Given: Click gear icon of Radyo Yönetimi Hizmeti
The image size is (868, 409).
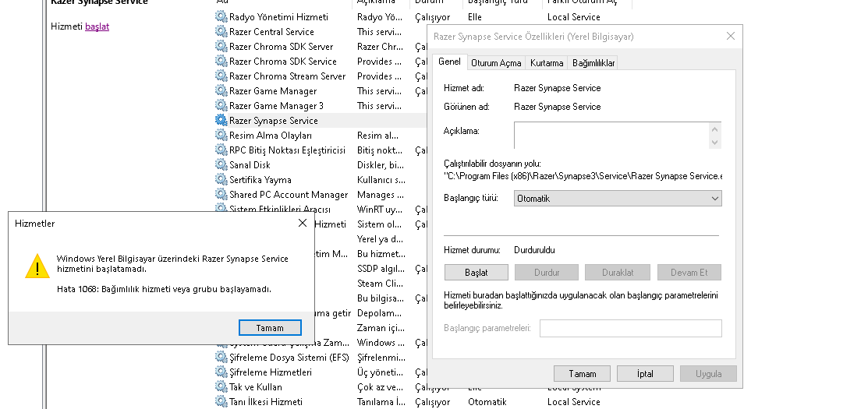Looking at the screenshot, I should coord(221,16).
